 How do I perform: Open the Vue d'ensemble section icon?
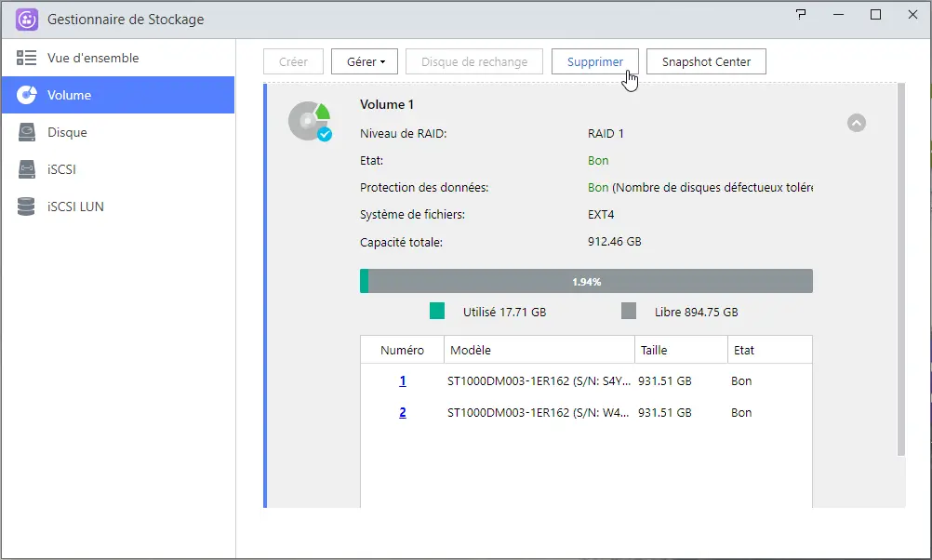[27, 57]
